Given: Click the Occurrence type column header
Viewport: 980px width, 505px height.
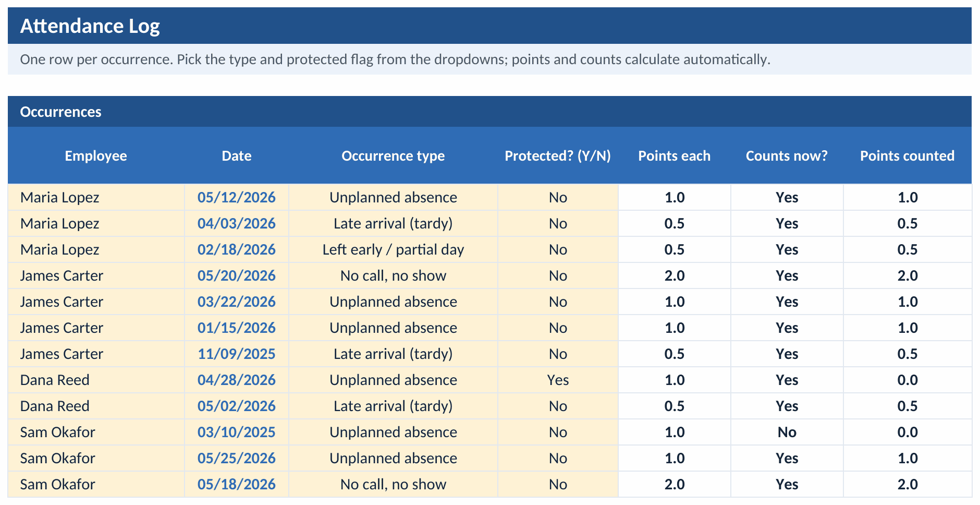Looking at the screenshot, I should click(x=393, y=155).
